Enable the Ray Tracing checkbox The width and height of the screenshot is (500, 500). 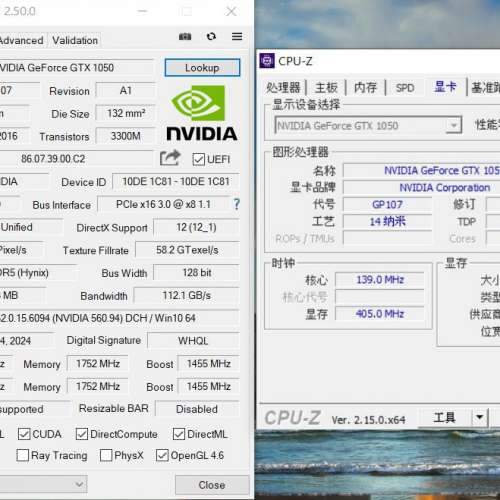click(x=23, y=455)
